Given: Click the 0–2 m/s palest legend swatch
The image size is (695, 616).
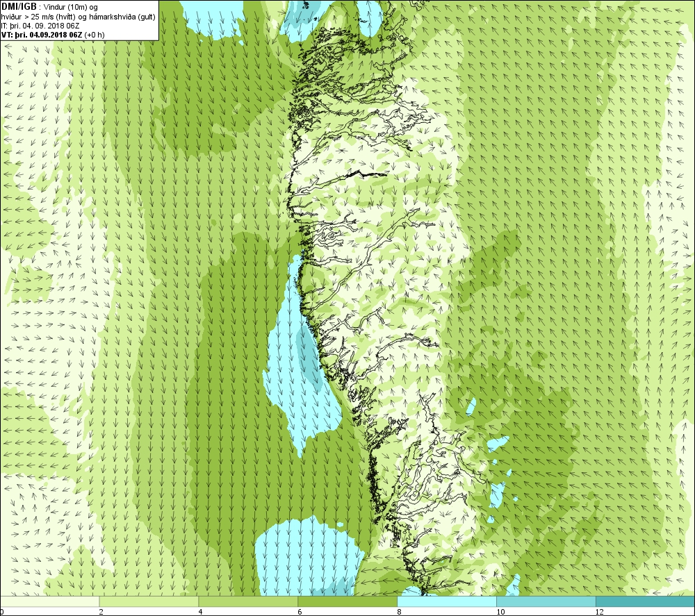Looking at the screenshot, I should click(x=49, y=601).
